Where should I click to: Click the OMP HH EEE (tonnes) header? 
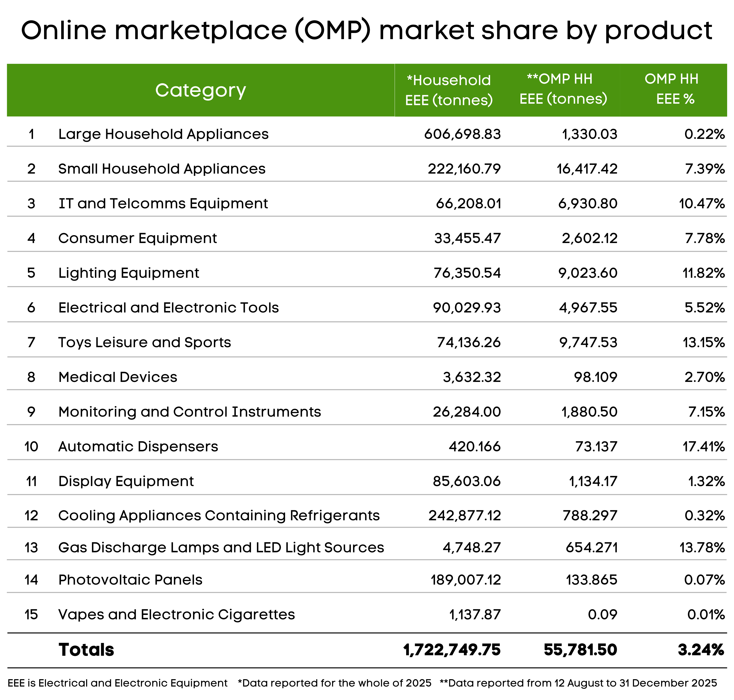coord(563,89)
